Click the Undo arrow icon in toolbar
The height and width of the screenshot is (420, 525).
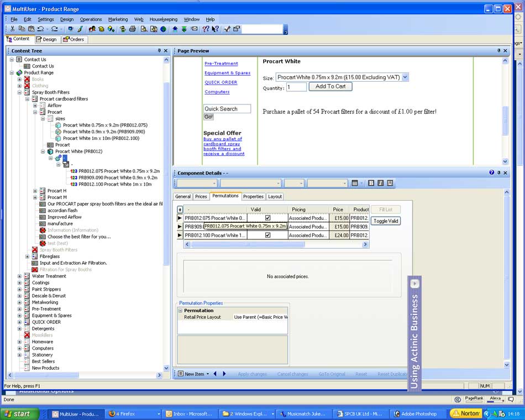(x=41, y=29)
